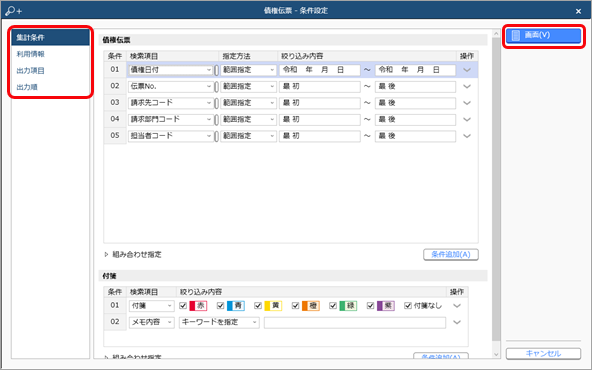
Task: Uncheck the 付箋なし checkbox
Action: tap(408, 305)
